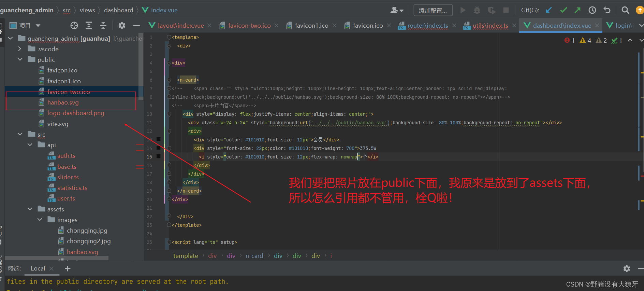Viewport: 644px width, 291px height.
Task: Go to previous highlighted error arrow
Action: point(630,40)
